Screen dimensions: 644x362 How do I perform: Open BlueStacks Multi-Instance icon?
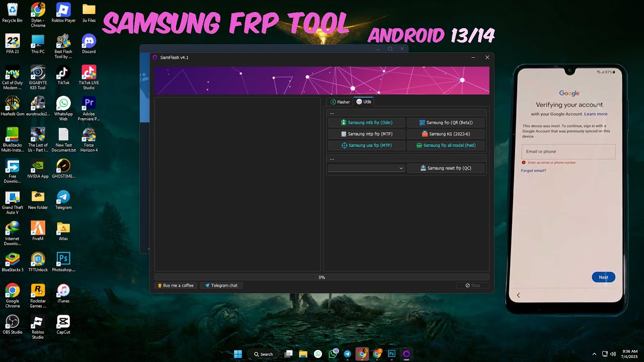coord(13,140)
